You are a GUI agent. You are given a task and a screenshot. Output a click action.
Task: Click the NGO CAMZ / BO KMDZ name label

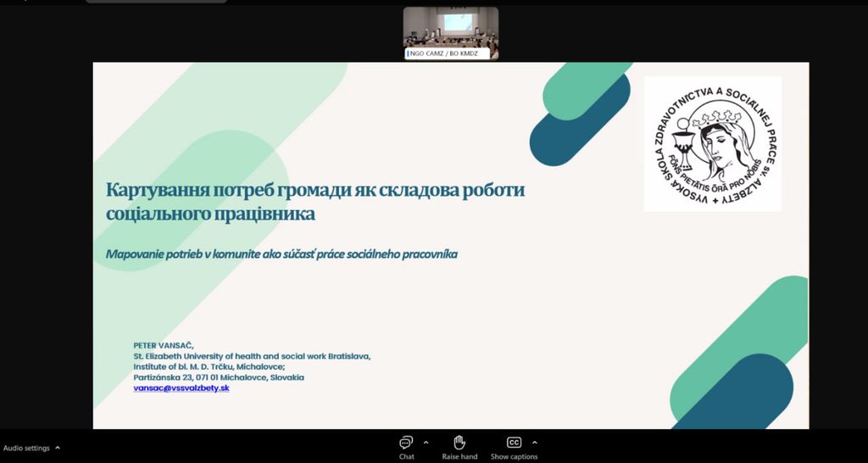448,53
